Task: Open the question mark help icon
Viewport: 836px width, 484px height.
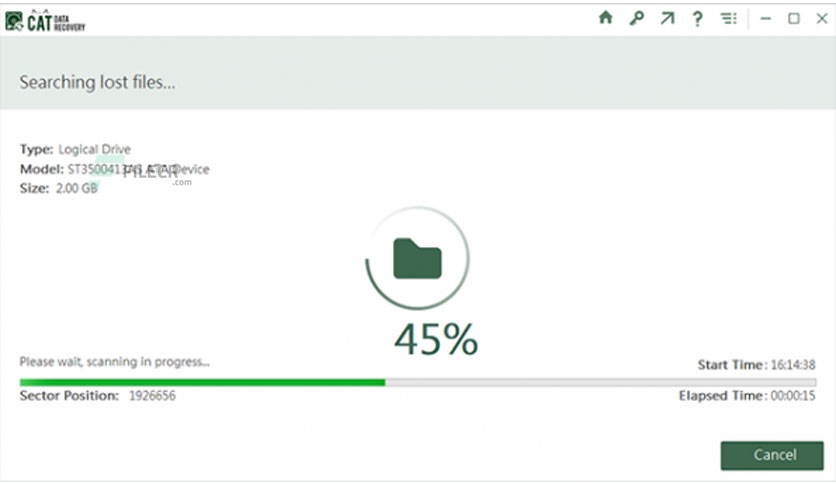Action: point(697,19)
